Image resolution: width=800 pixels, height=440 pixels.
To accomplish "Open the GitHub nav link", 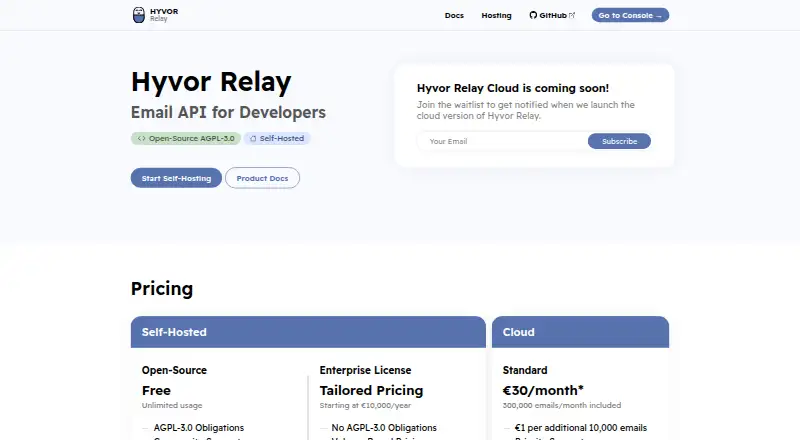I will 552,15.
